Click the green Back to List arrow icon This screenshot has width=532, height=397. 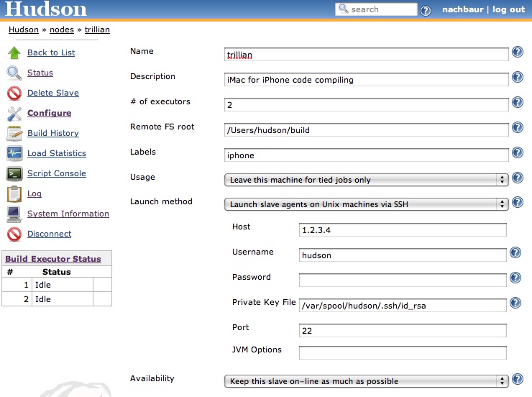click(x=14, y=53)
